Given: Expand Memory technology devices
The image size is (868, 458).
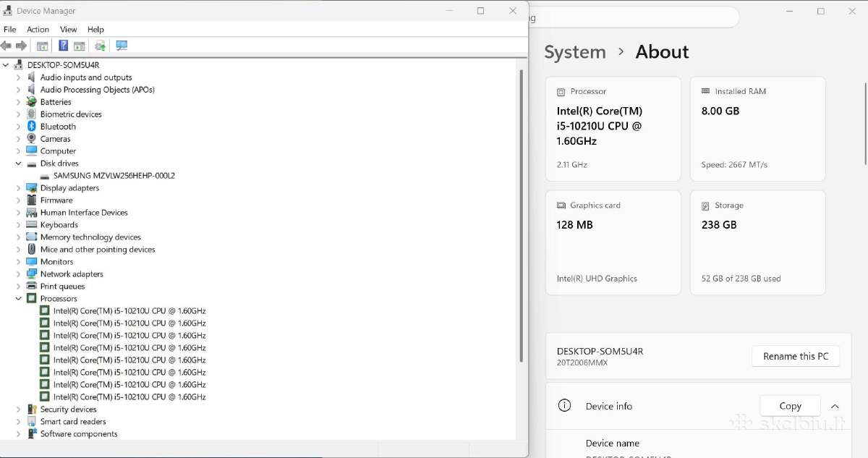Looking at the screenshot, I should [x=19, y=237].
